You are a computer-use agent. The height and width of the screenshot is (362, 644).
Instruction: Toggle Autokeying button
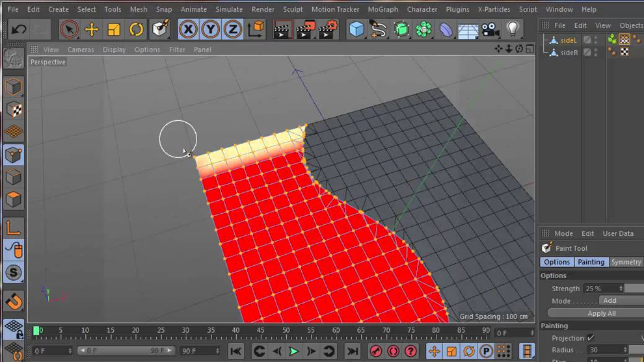pyautogui.click(x=393, y=352)
